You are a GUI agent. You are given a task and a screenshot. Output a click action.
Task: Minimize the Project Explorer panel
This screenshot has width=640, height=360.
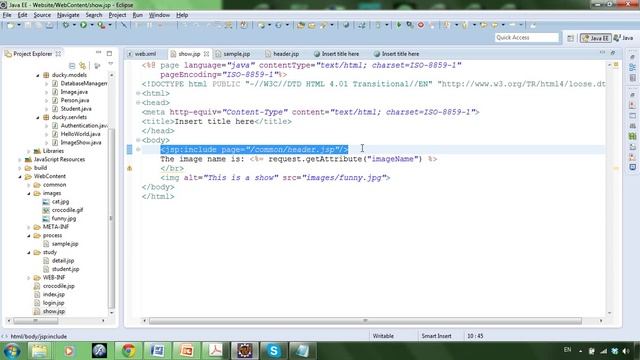[98, 53]
